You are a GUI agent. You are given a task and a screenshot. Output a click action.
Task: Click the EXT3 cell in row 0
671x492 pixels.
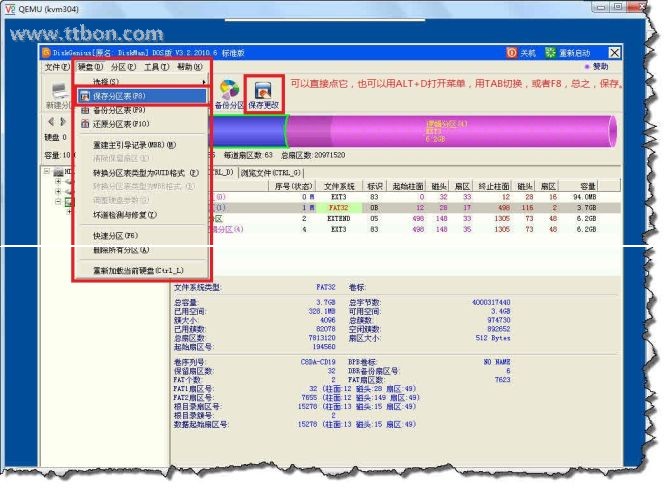point(338,197)
